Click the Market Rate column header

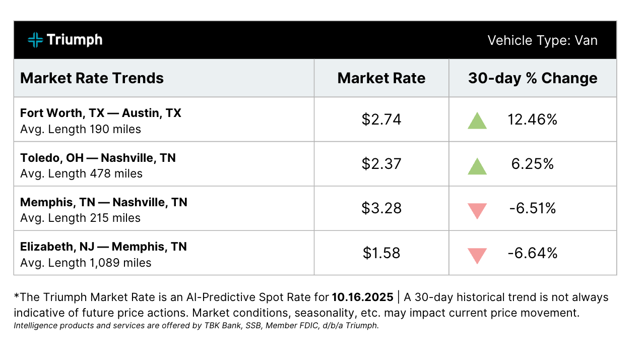[381, 78]
